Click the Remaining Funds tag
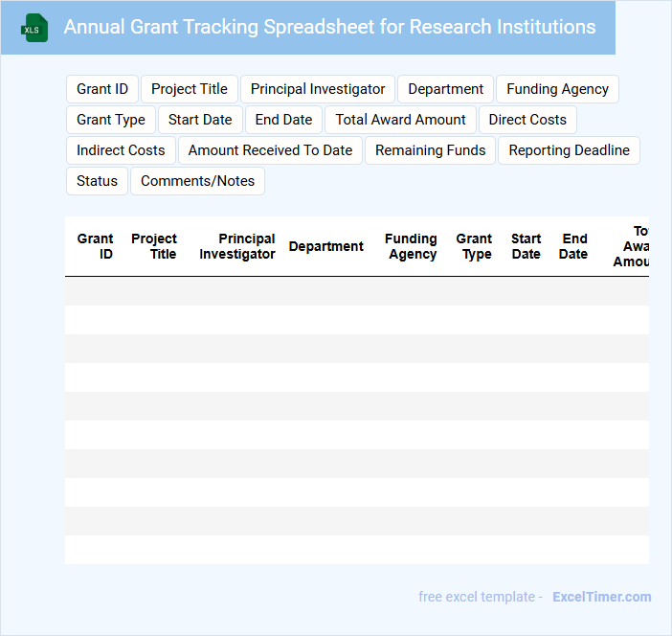Screen dimensions: 672x636 [x=430, y=150]
